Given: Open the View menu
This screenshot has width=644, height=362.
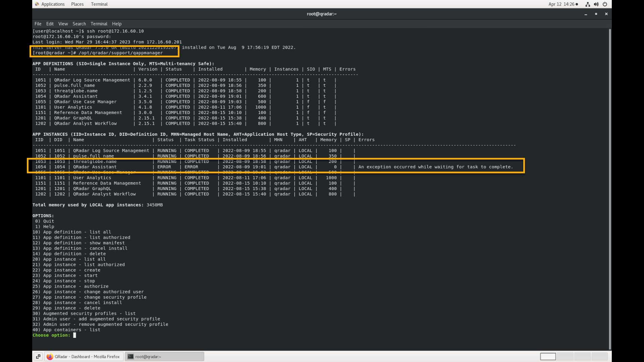Looking at the screenshot, I should click(x=63, y=24).
